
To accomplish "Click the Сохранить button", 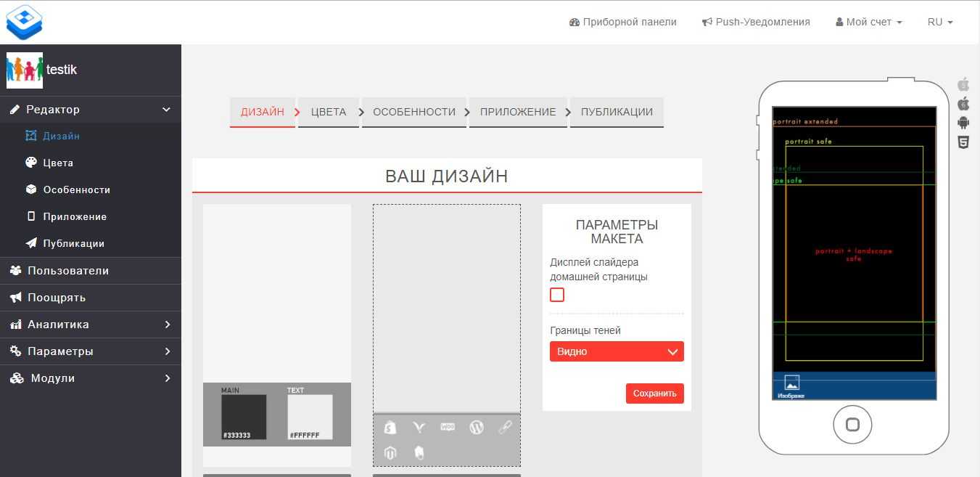I will [654, 394].
